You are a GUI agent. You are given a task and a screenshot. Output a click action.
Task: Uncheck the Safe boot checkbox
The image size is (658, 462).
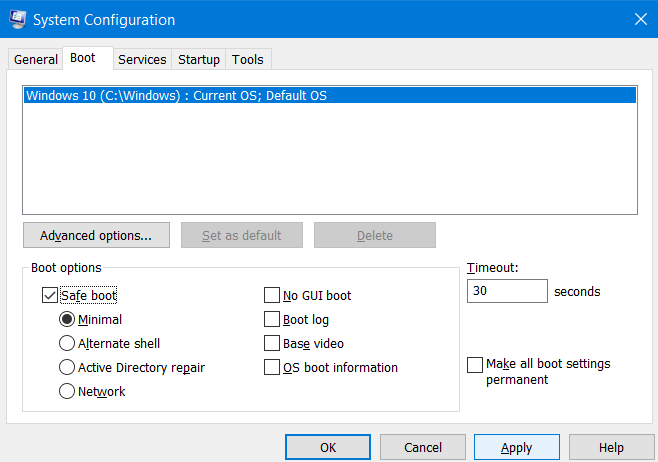tap(50, 295)
